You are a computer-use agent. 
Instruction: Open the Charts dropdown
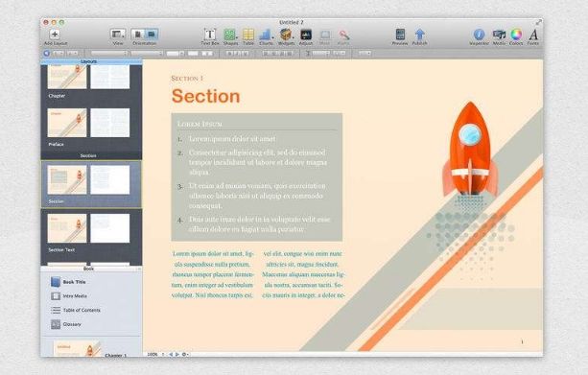(267, 35)
